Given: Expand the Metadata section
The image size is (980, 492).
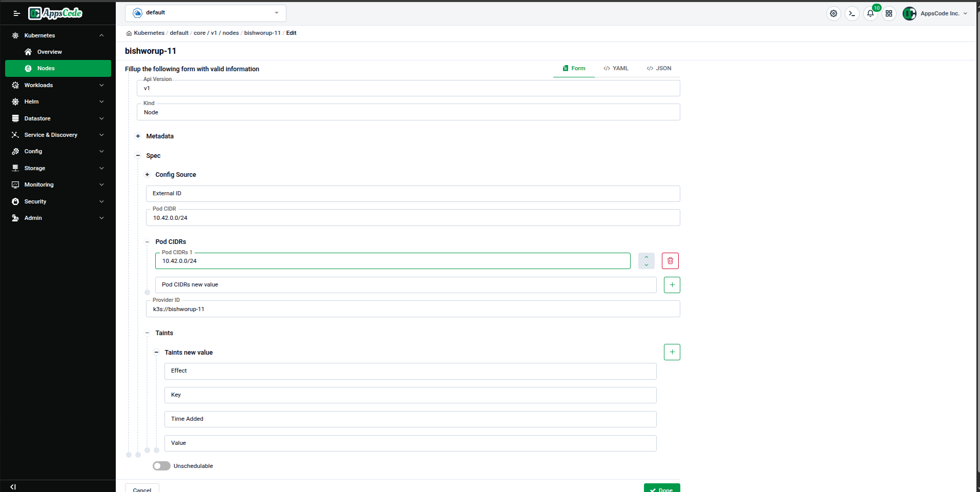Looking at the screenshot, I should tap(138, 136).
